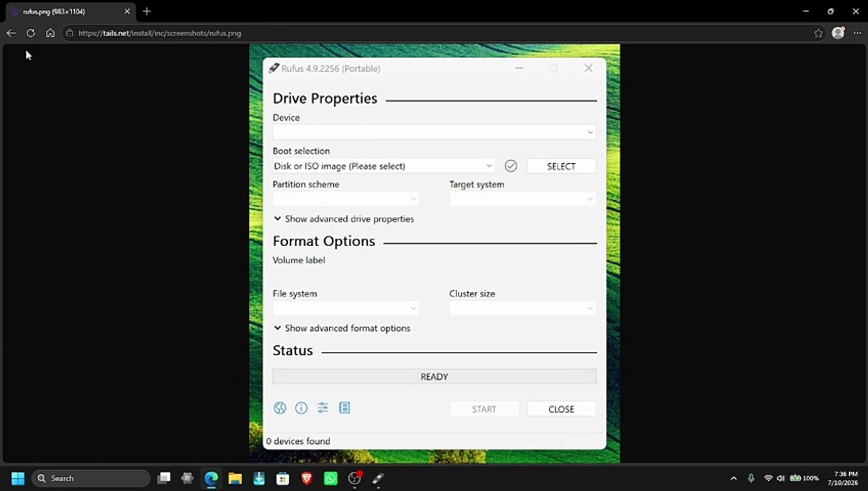The width and height of the screenshot is (868, 491).
Task: Click the START button in Rufus
Action: pos(484,409)
